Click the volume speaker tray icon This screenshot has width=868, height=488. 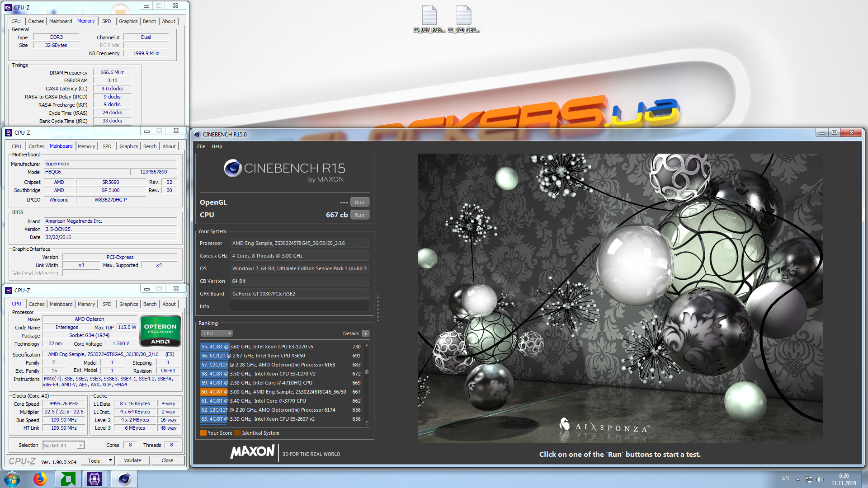pos(820,479)
